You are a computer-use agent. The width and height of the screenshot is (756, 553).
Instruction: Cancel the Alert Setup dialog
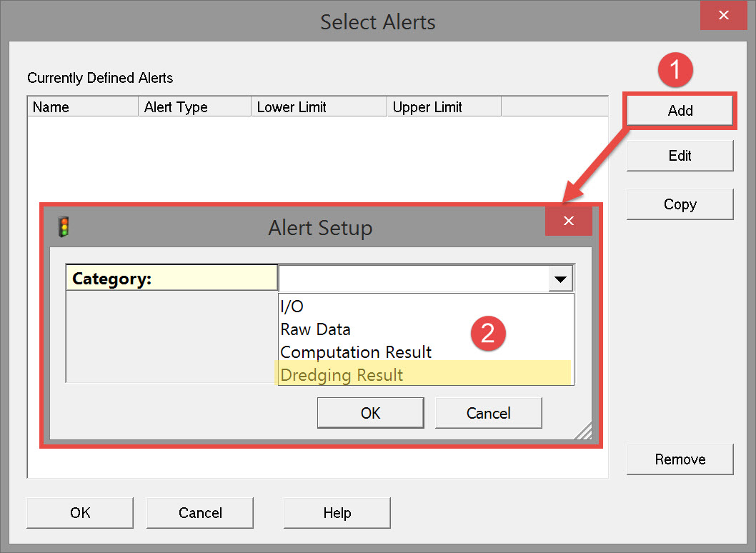tap(488, 413)
